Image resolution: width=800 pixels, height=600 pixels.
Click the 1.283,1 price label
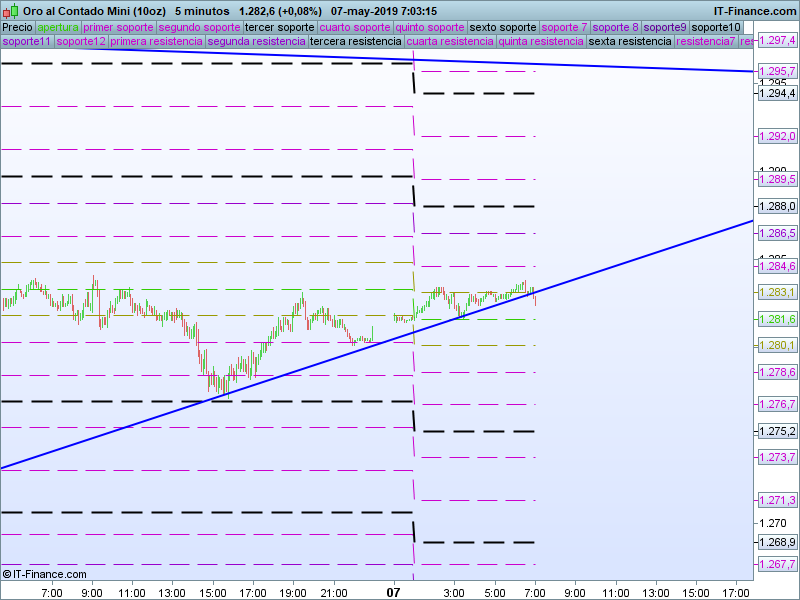click(777, 292)
